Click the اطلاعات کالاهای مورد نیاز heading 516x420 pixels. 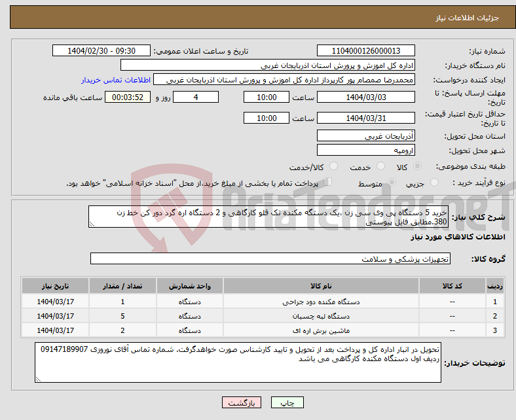(458, 237)
